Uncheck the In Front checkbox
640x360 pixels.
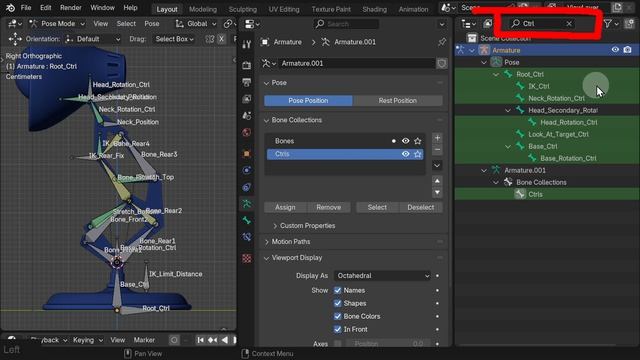[338, 329]
